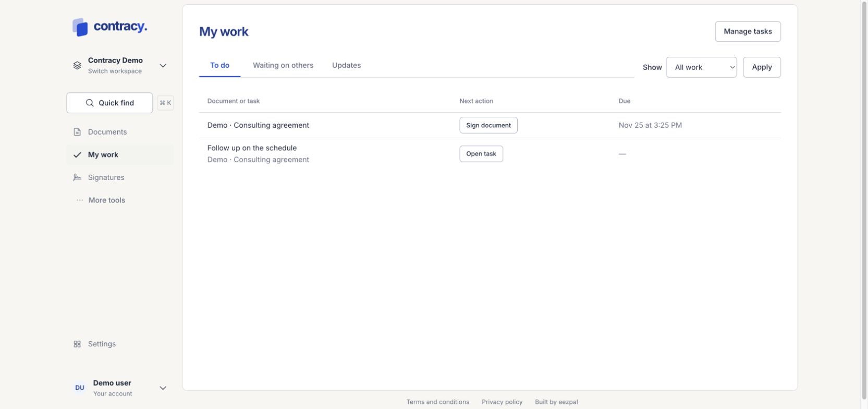Click the Demo · Consulting agreement row title
The width and height of the screenshot is (868, 409).
pyautogui.click(x=258, y=125)
